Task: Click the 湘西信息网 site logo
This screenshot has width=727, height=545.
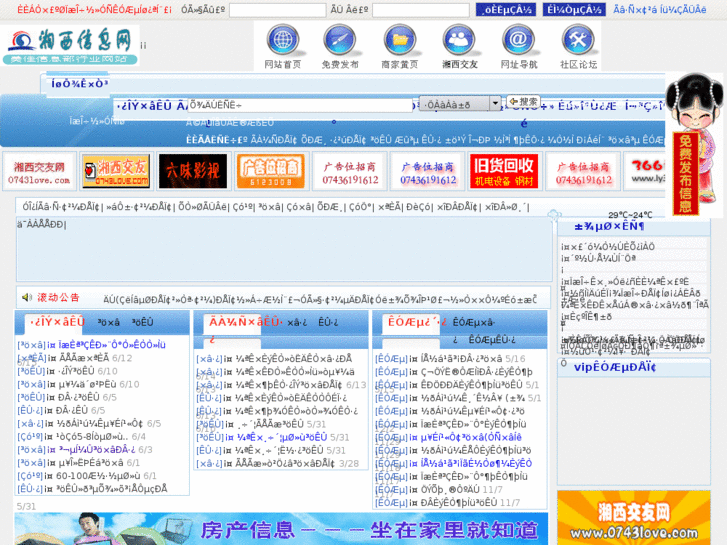Action: click(70, 45)
